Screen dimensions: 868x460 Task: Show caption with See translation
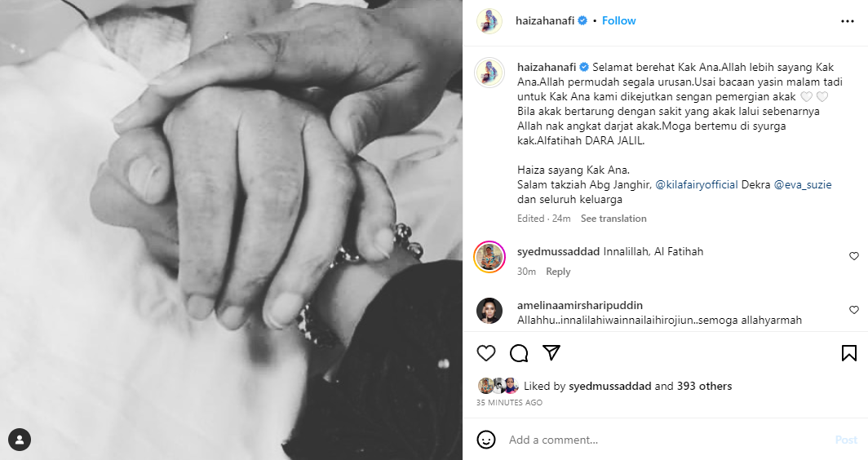(613, 218)
